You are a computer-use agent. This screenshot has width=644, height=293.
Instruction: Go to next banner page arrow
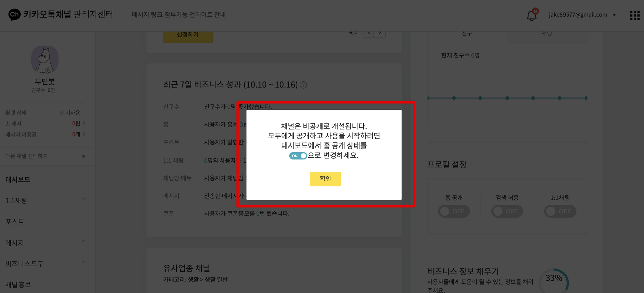(381, 33)
